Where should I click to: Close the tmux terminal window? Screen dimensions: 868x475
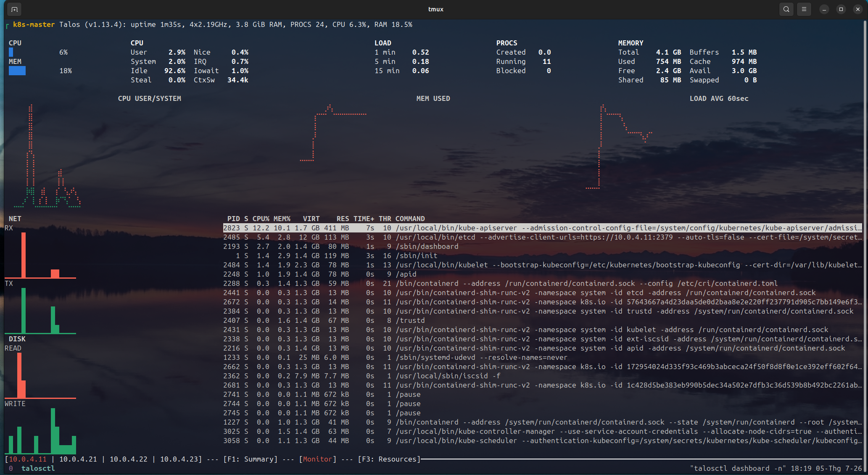858,9
